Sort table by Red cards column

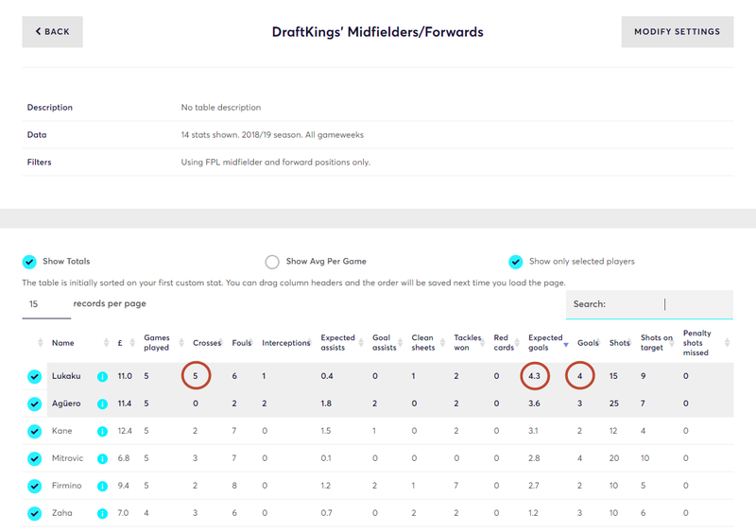504,343
